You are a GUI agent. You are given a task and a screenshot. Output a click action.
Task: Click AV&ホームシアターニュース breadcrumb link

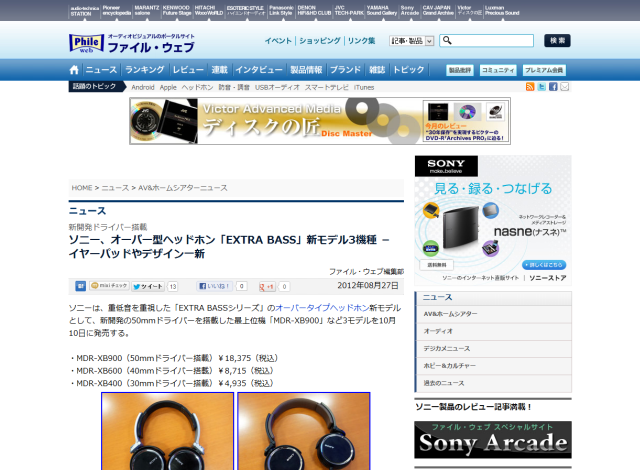pos(183,188)
